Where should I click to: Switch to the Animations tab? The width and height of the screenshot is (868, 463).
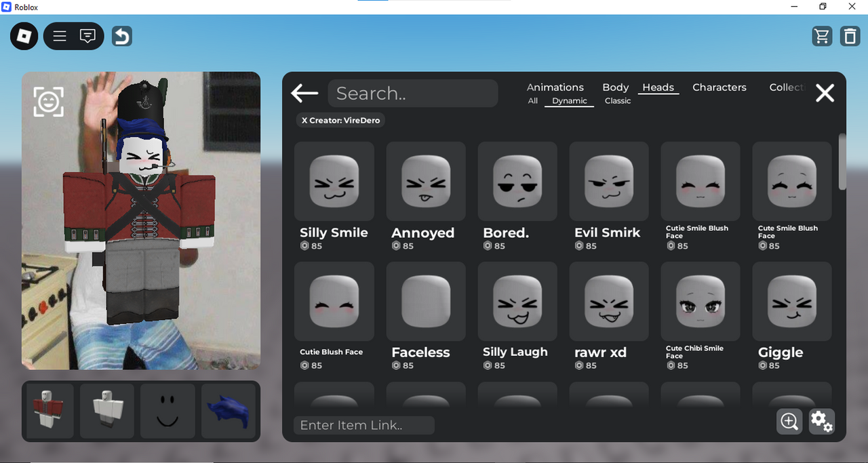(x=555, y=87)
